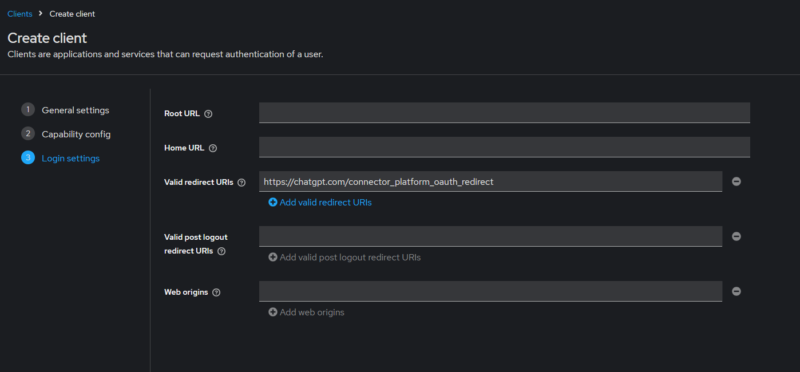Click the Create client page heading
Viewport: 800px width, 372px height.
pyautogui.click(x=47, y=38)
